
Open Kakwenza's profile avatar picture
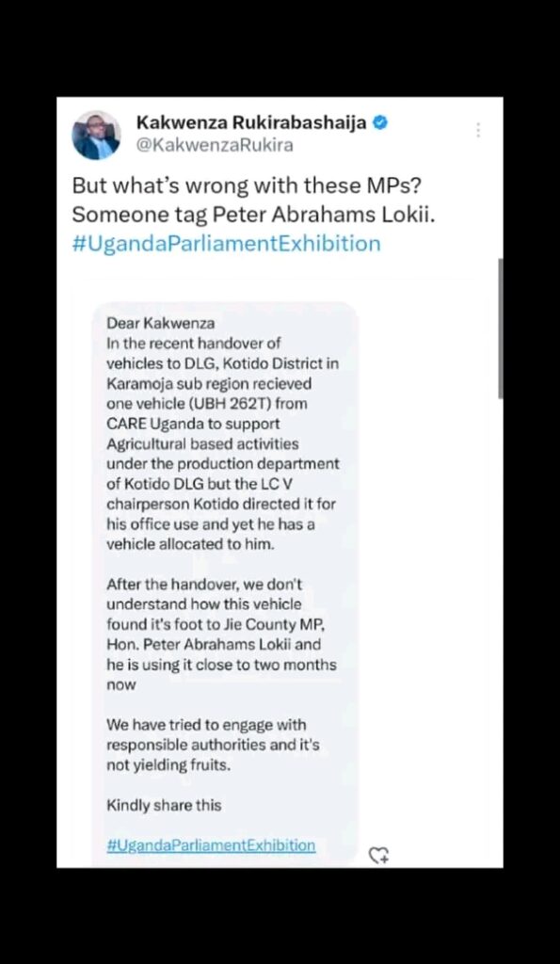96,135
